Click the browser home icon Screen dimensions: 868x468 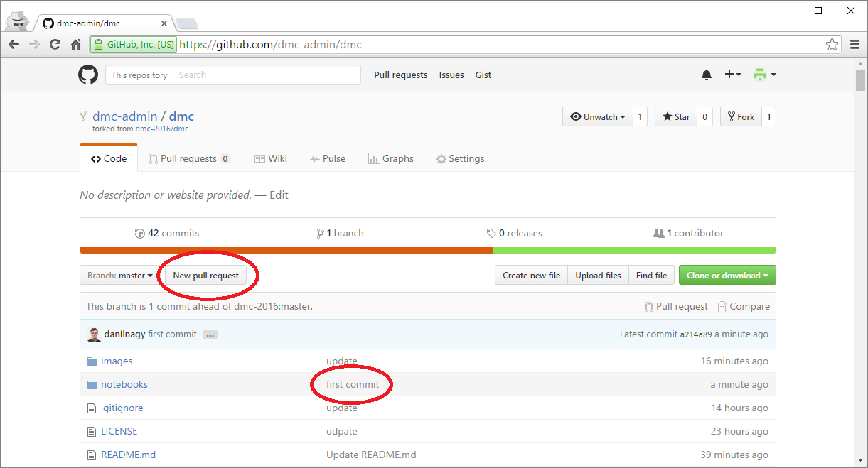click(76, 44)
